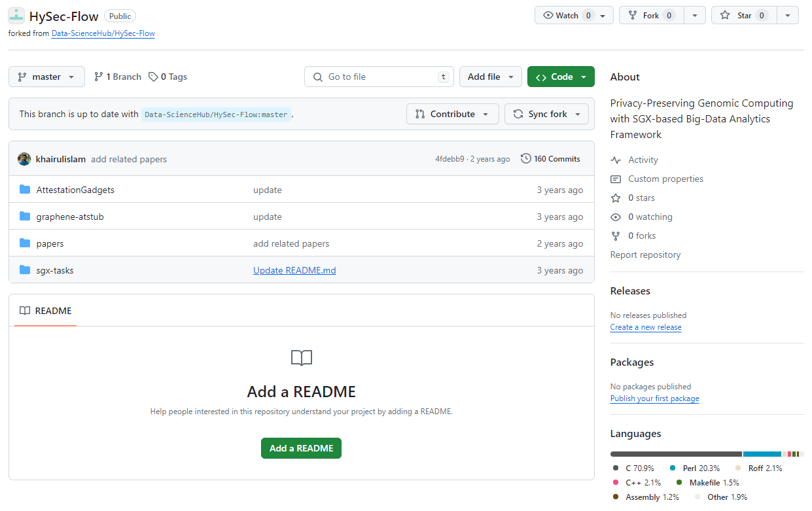This screenshot has height=511, width=812.
Task: Click the Add a README button
Action: tap(301, 448)
